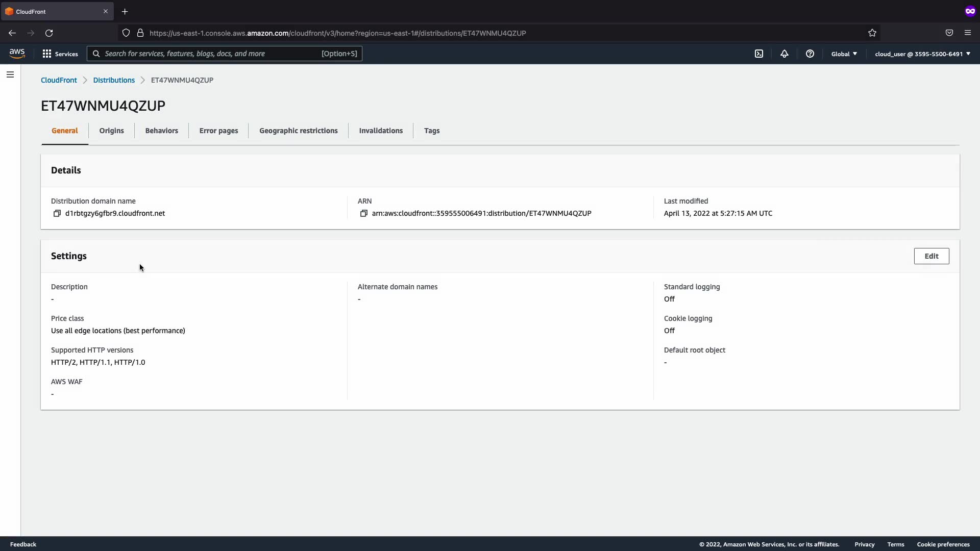Copy the distribution domain name
The height and width of the screenshot is (551, 980).
(x=57, y=213)
